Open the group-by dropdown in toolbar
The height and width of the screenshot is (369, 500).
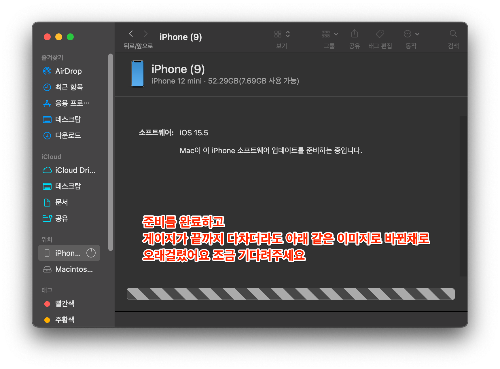click(330, 34)
